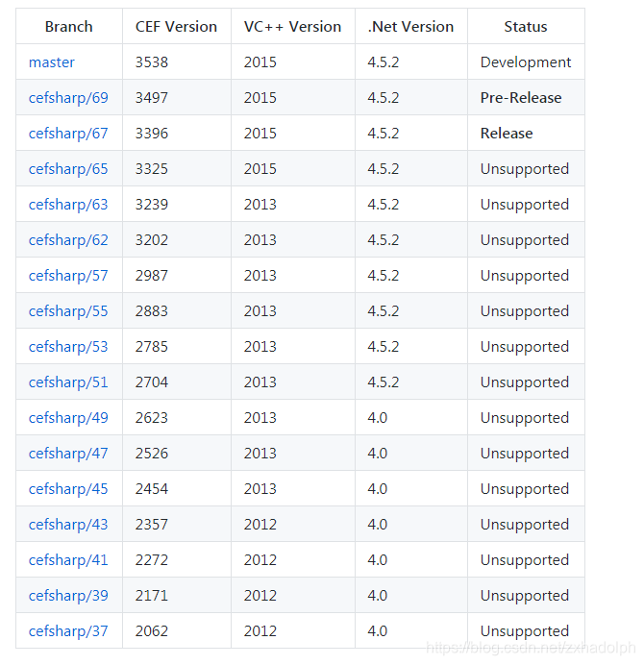
Task: Open the cefsharp/67 branch link
Action: coord(68,134)
